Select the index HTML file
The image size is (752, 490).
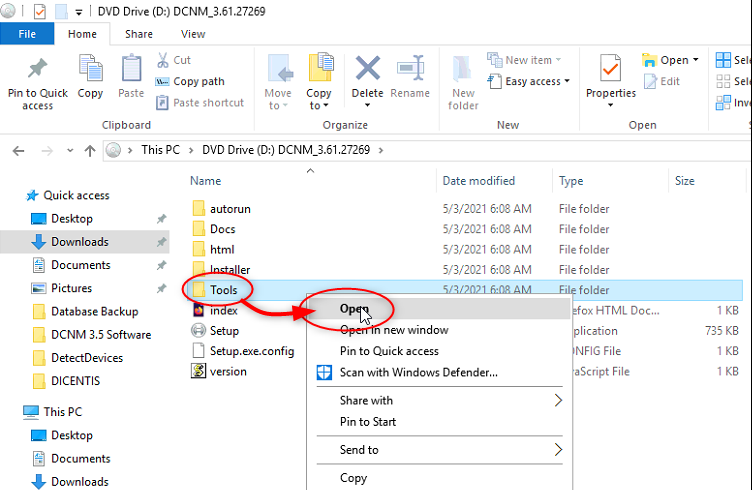point(223,311)
